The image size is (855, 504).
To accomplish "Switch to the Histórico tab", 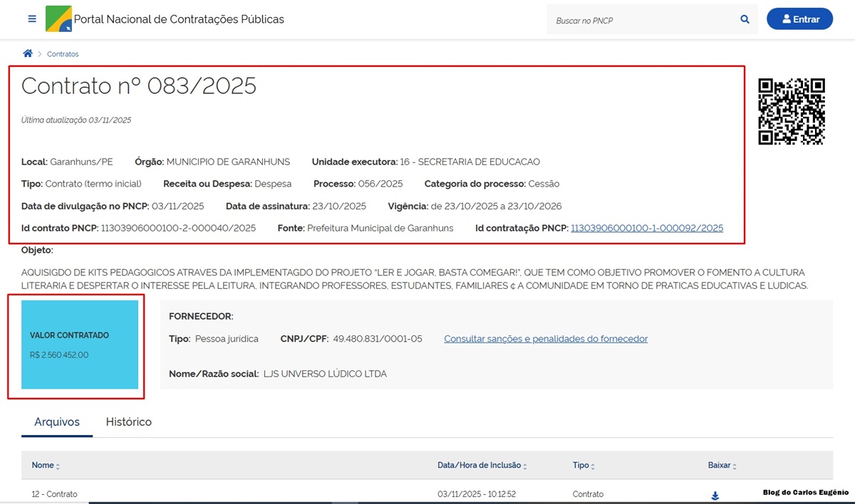I will click(x=128, y=422).
